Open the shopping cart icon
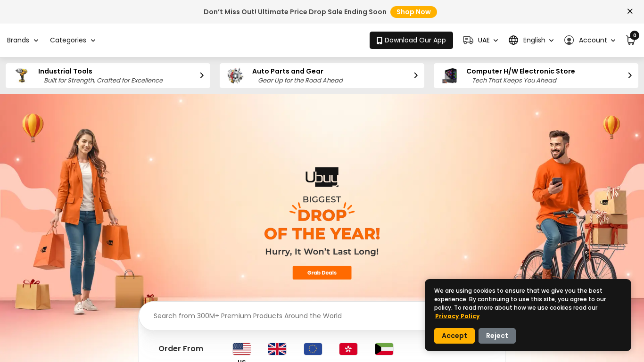This screenshot has width=644, height=362. pos(630,40)
